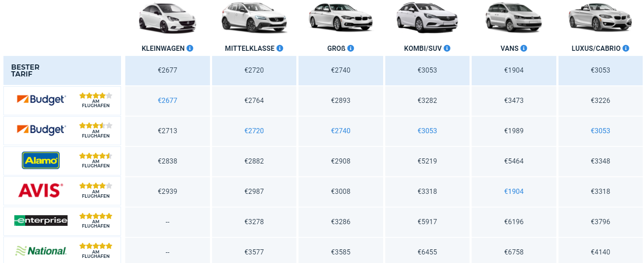Open the Luxus/Cabrio info icon

click(626, 49)
